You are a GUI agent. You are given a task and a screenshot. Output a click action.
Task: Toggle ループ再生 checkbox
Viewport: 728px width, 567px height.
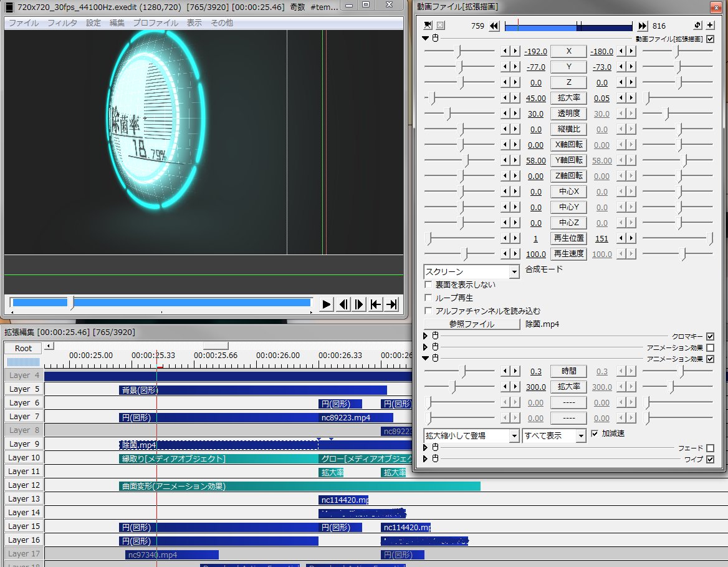point(428,298)
